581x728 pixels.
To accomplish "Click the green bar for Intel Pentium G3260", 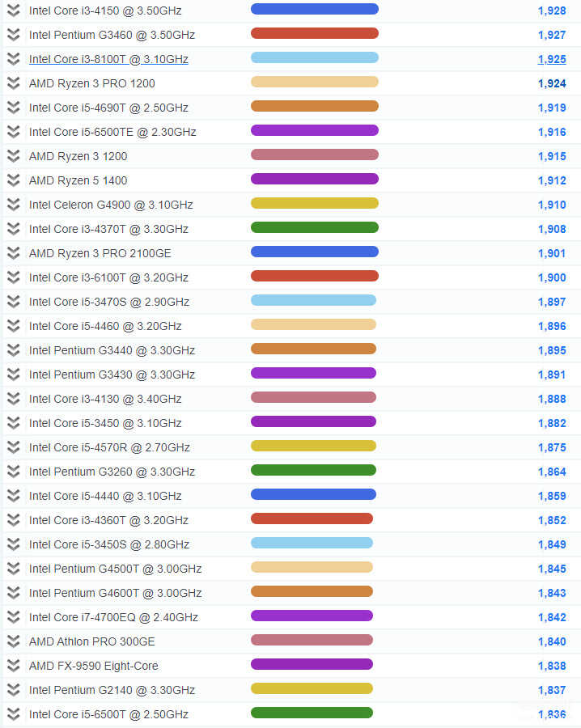I will point(313,470).
